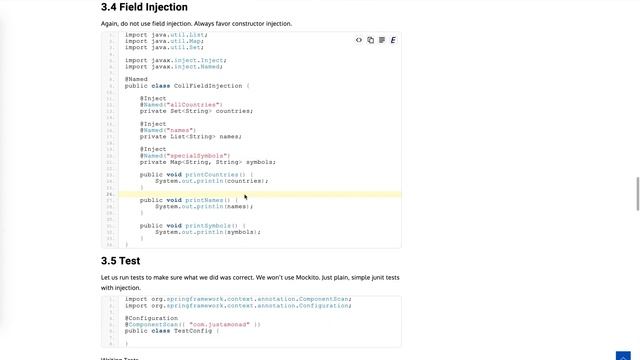
Task: Click the lines-style icon in code toolbar
Action: [x=382, y=40]
